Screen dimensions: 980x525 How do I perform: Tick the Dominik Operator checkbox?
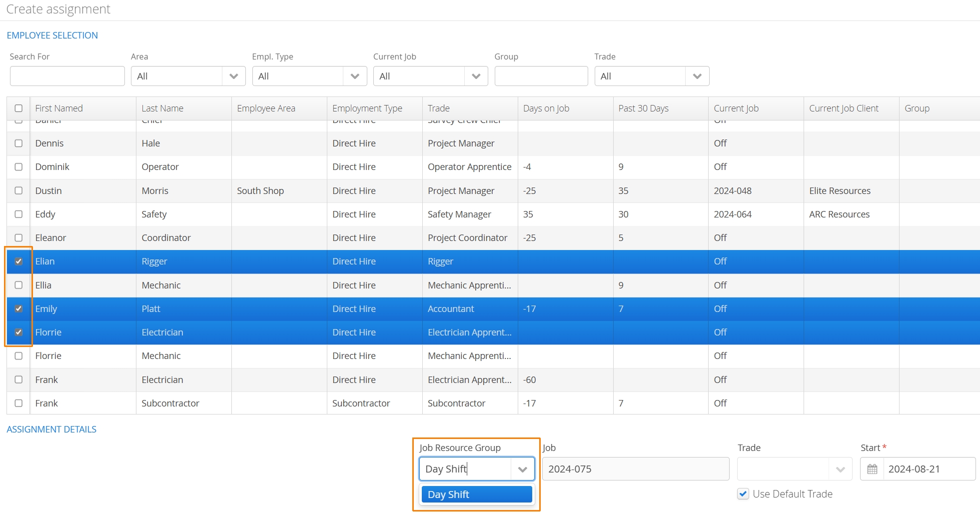tap(18, 167)
